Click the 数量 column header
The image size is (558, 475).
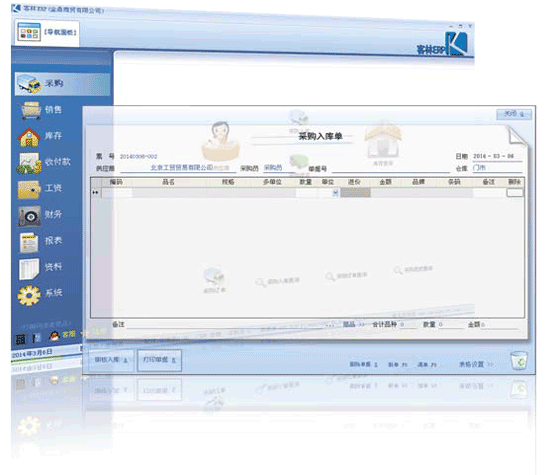(306, 182)
